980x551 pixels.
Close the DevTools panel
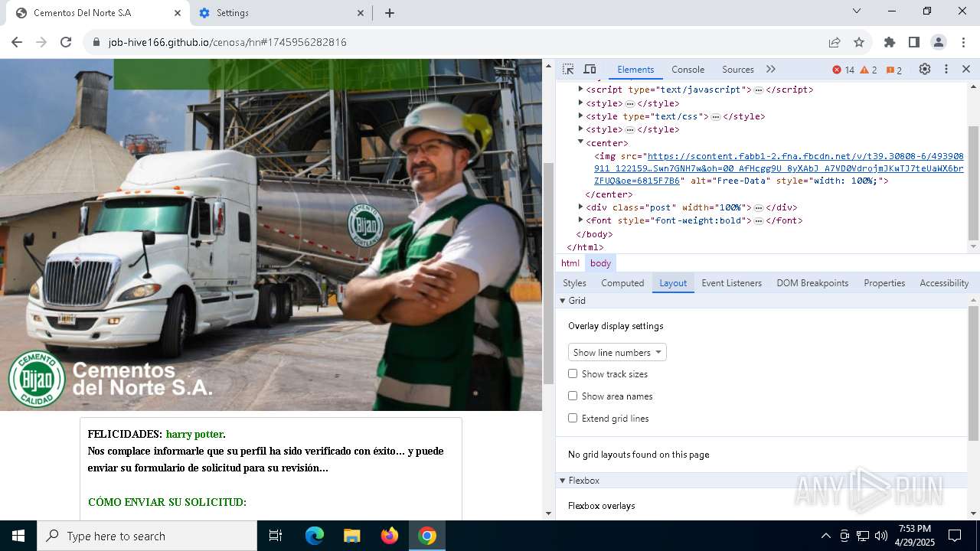point(966,69)
